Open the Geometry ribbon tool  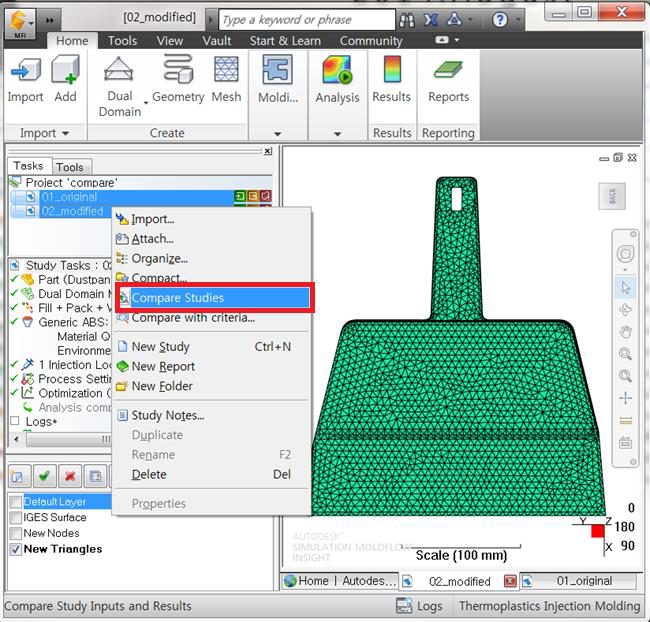click(x=178, y=69)
